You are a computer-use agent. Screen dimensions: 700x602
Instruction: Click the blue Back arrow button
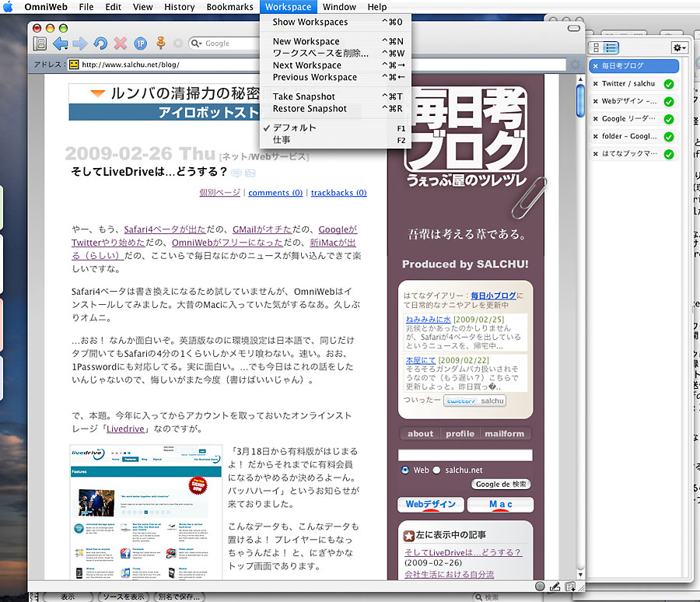(60, 44)
